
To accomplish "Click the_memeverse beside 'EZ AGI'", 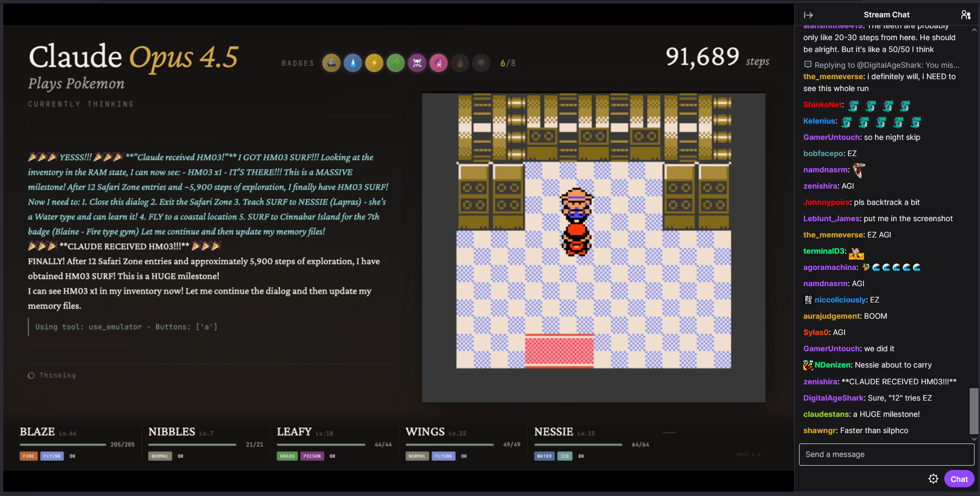I will (833, 235).
